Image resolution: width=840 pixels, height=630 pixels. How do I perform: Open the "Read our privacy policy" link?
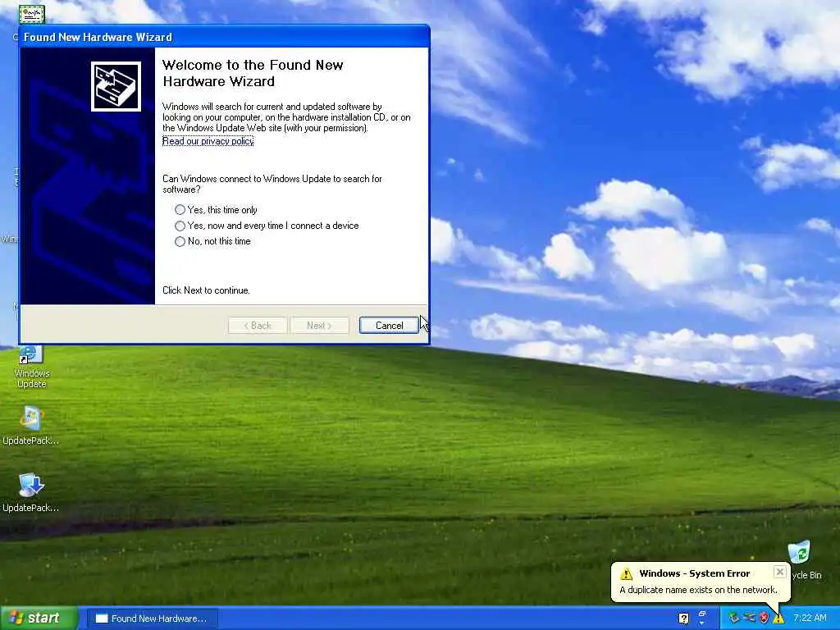point(208,141)
